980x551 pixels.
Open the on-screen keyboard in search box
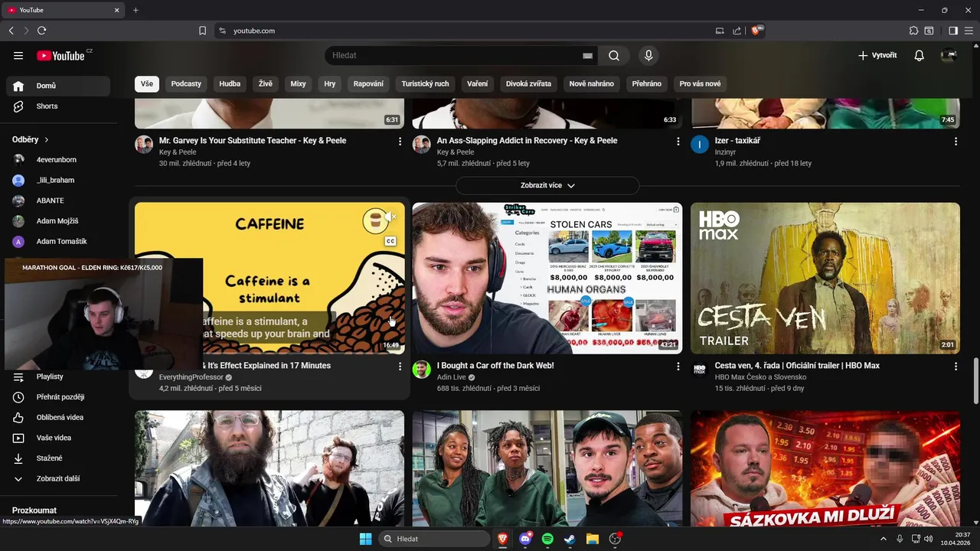tap(587, 56)
